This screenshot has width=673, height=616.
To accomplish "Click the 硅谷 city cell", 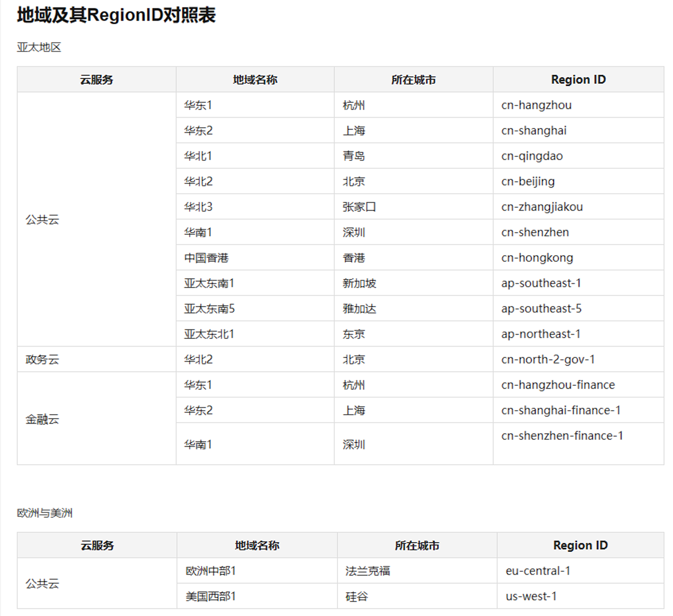I will [417, 596].
